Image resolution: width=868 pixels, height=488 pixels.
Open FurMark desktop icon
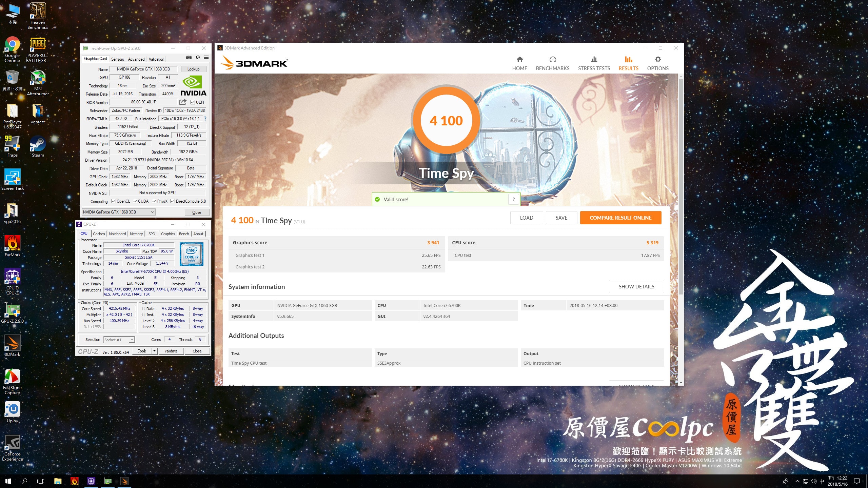click(x=13, y=246)
